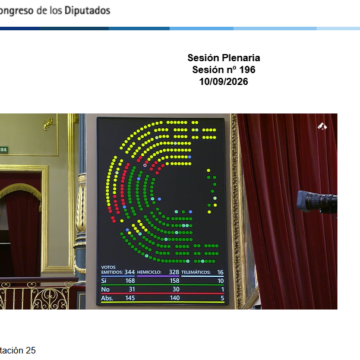The width and height of the screenshot is (360, 360).
Task: Click the "Sesión nº 196" line
Action: (224, 70)
